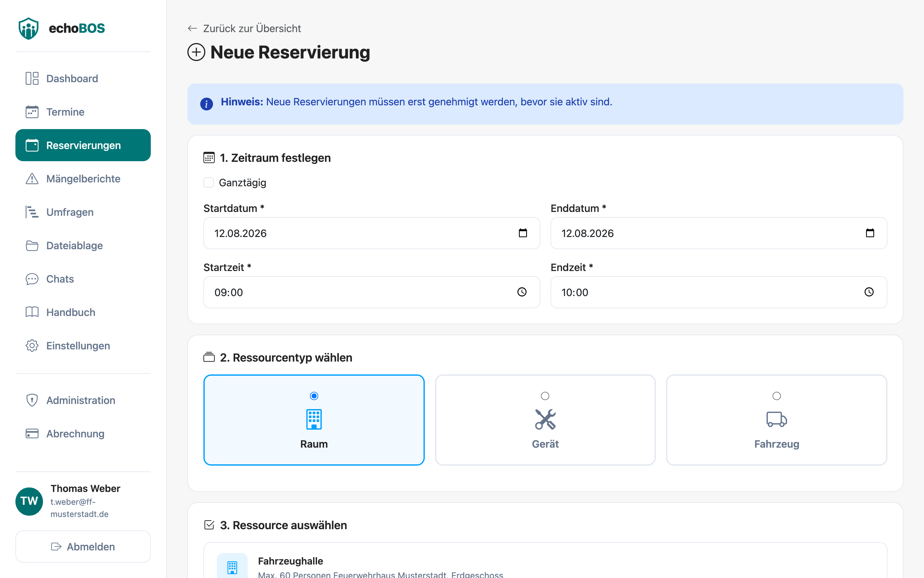Choose the Fahrzeughalle resource name
This screenshot has width=924, height=578.
pyautogui.click(x=291, y=561)
